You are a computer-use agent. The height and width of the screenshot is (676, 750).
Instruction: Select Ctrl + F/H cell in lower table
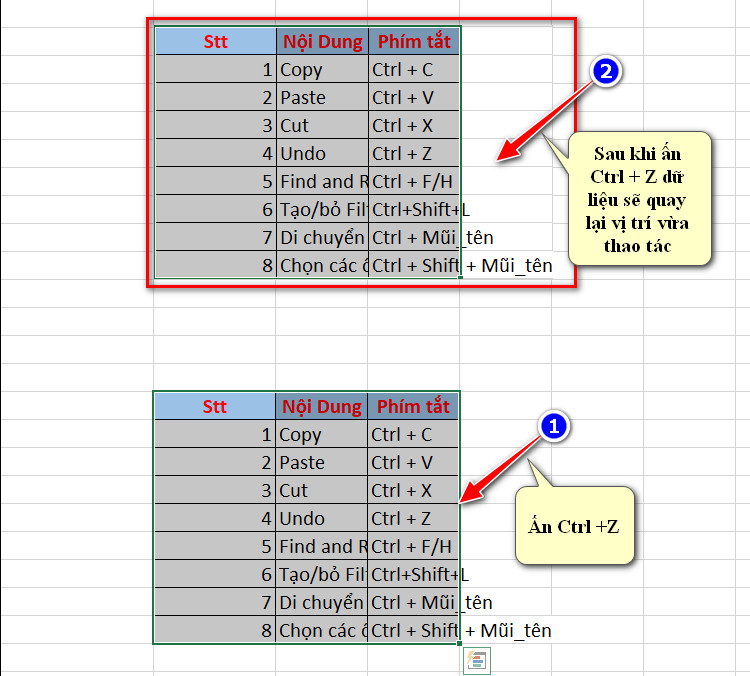[x=413, y=546]
